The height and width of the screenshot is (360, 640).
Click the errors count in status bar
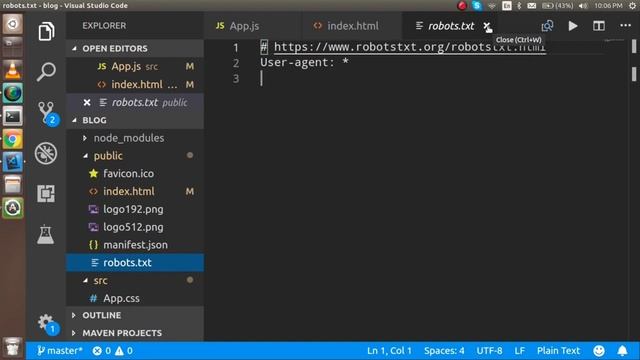[102, 351]
